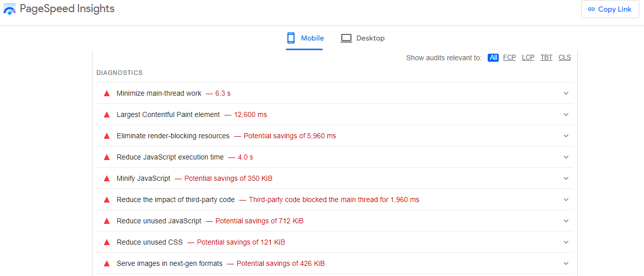The width and height of the screenshot is (644, 276).
Task: Click the mobile phone icon
Action: tap(291, 38)
